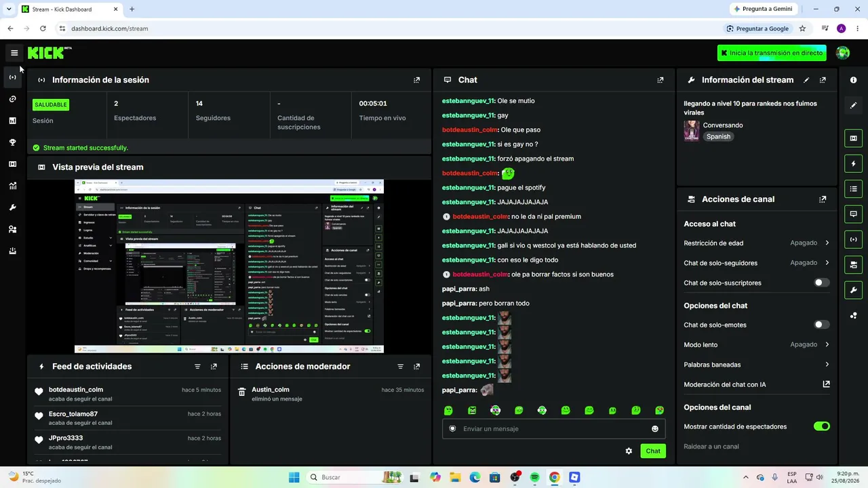The image size is (868, 488).
Task: Open Spotify from the taskbar
Action: click(534, 477)
